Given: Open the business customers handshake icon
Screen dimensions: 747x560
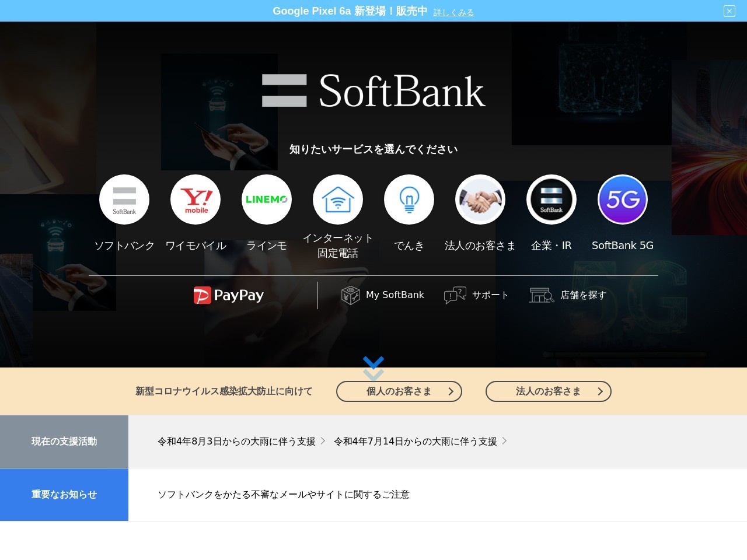Looking at the screenshot, I should (x=480, y=199).
